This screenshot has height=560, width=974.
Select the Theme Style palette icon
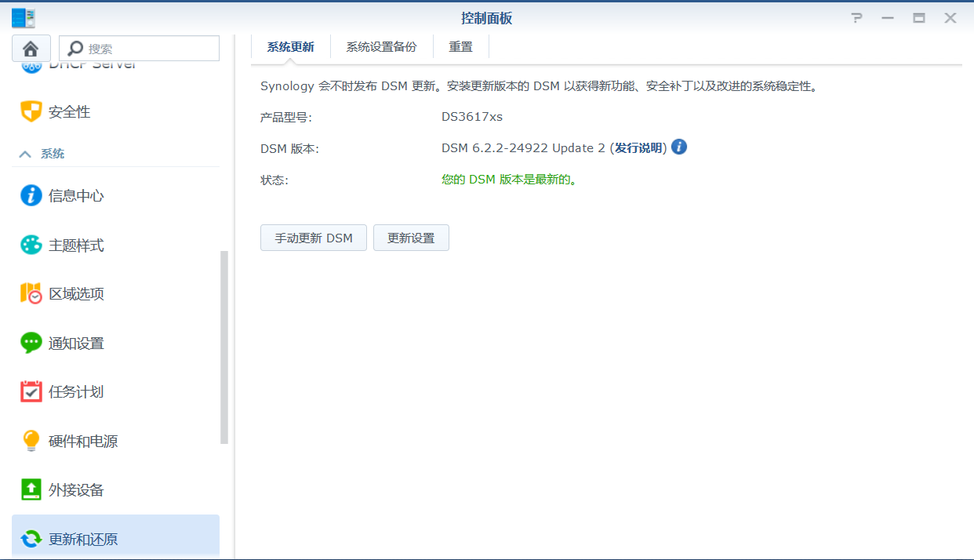click(x=31, y=245)
